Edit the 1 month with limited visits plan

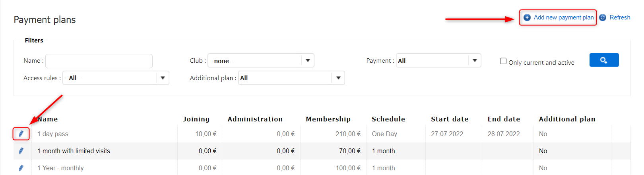[x=21, y=151]
